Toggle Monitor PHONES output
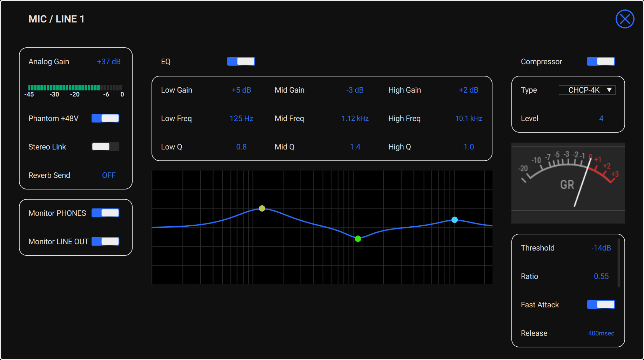 [105, 213]
